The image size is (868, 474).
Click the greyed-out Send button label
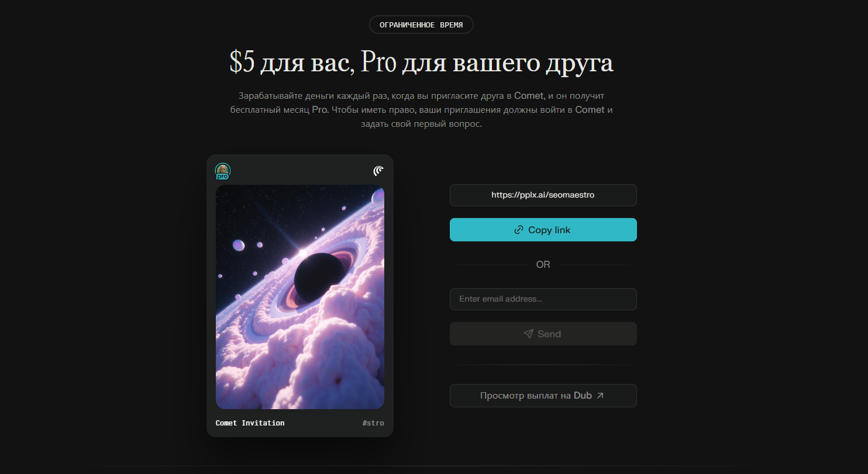coord(549,334)
